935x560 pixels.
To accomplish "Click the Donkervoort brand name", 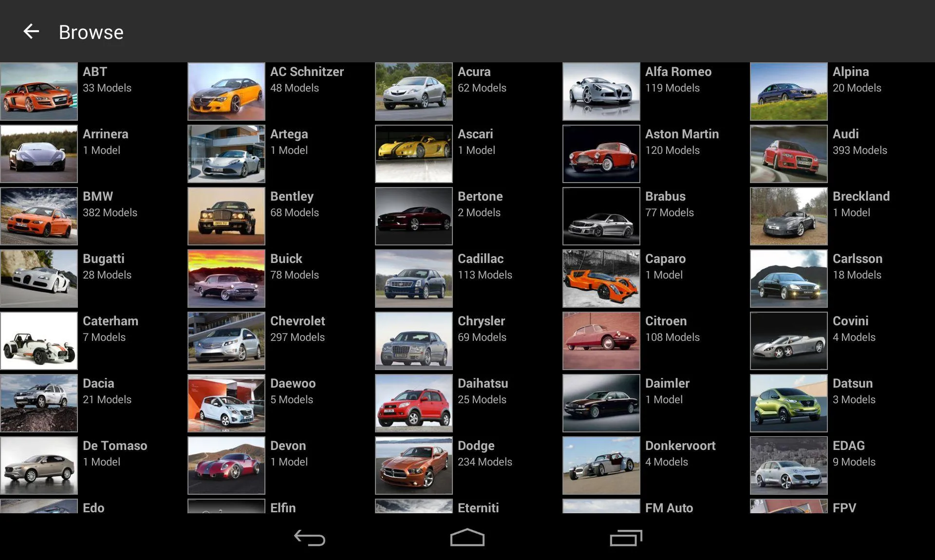I will [680, 446].
